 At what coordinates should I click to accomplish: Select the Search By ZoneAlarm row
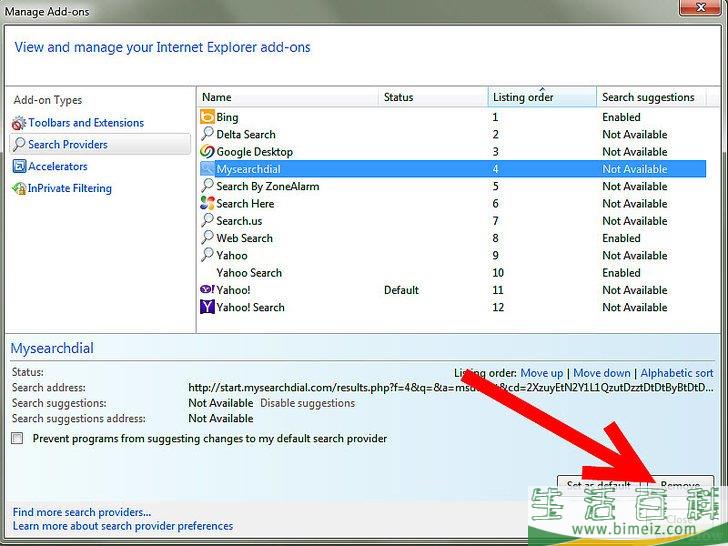tap(453, 186)
